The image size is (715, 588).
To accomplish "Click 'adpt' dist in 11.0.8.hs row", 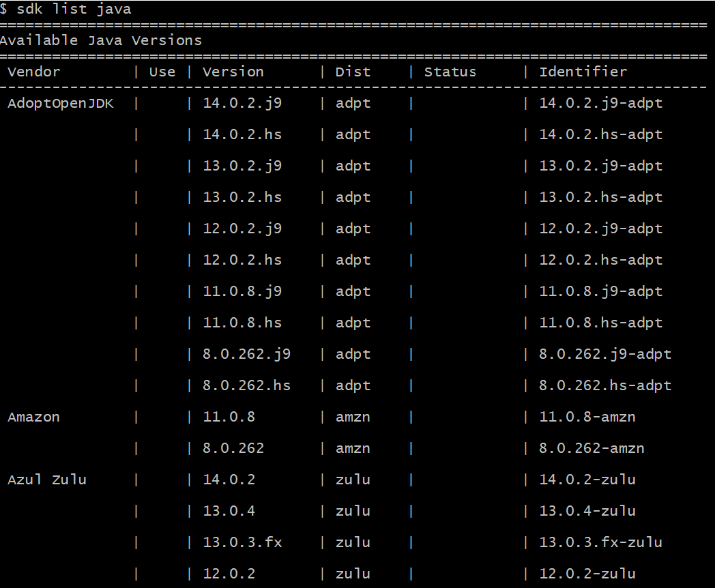I will pyautogui.click(x=353, y=323).
